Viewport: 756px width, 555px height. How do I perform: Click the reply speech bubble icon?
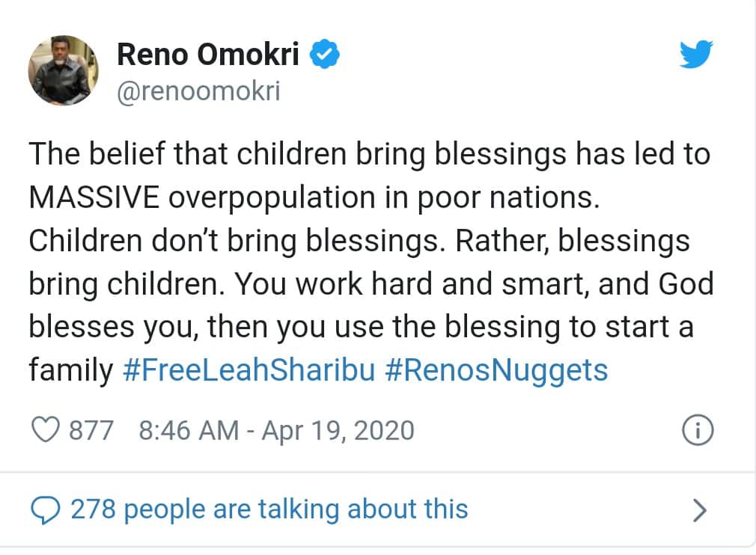point(46,509)
